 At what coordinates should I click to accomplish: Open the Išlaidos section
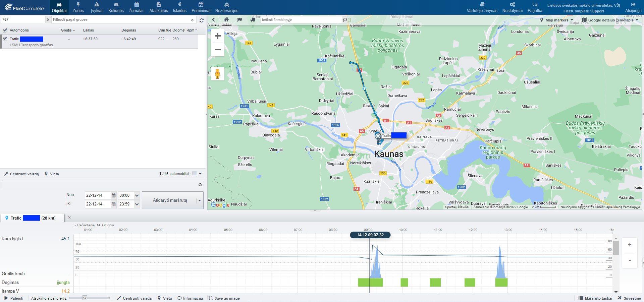(x=180, y=7)
